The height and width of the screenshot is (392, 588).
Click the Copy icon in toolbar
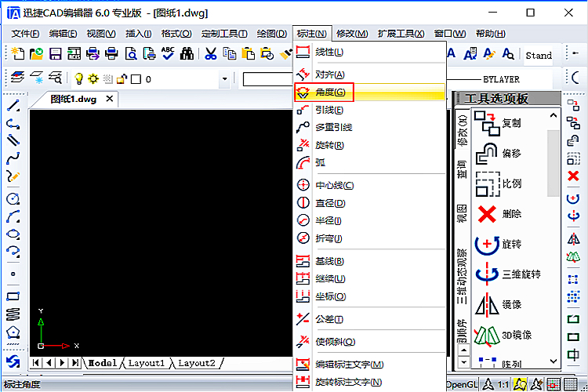point(230,53)
